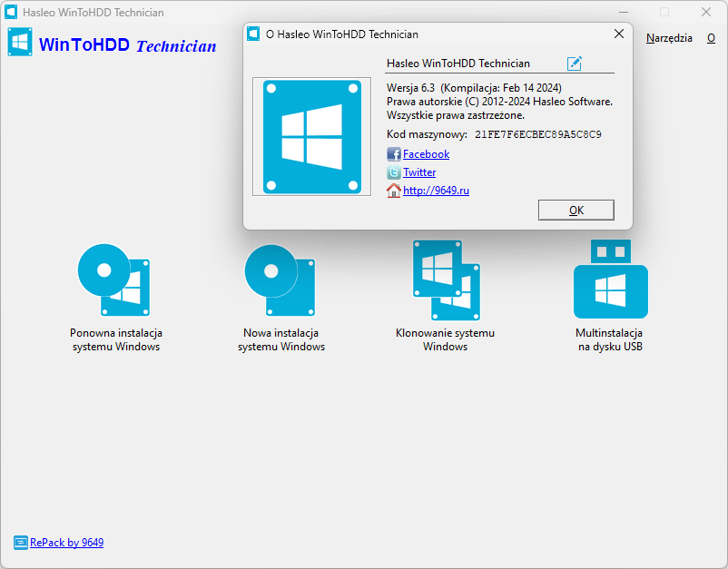Open the RePack by 9649 link
This screenshot has width=728, height=569.
(66, 543)
